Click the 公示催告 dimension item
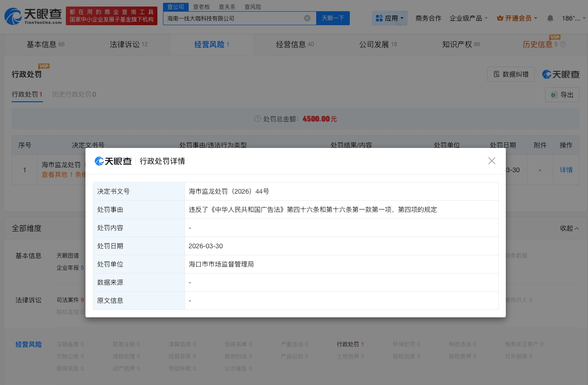This screenshot has height=385, width=588. coord(238,368)
